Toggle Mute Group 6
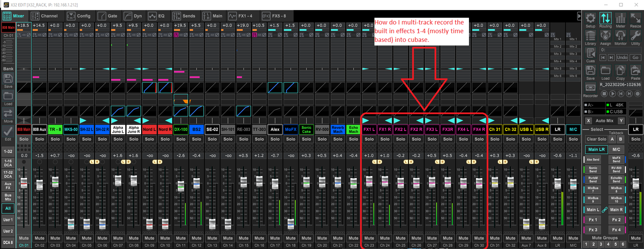Viewport: 644px width, 249px height. [622, 244]
